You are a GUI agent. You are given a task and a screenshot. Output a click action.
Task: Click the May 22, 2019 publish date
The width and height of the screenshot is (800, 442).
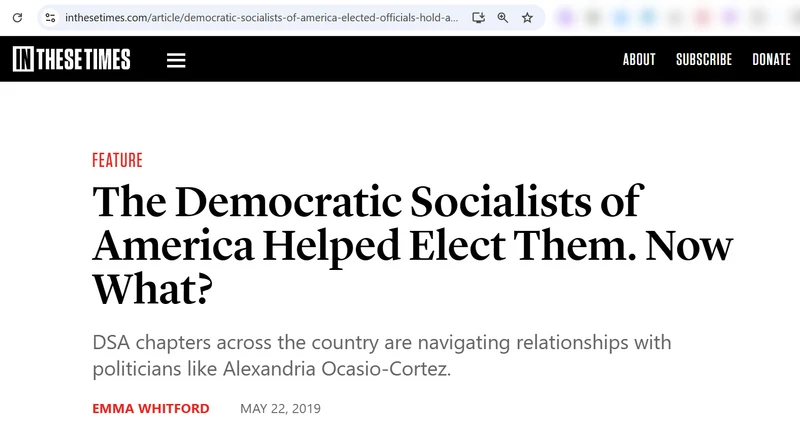pyautogui.click(x=280, y=409)
